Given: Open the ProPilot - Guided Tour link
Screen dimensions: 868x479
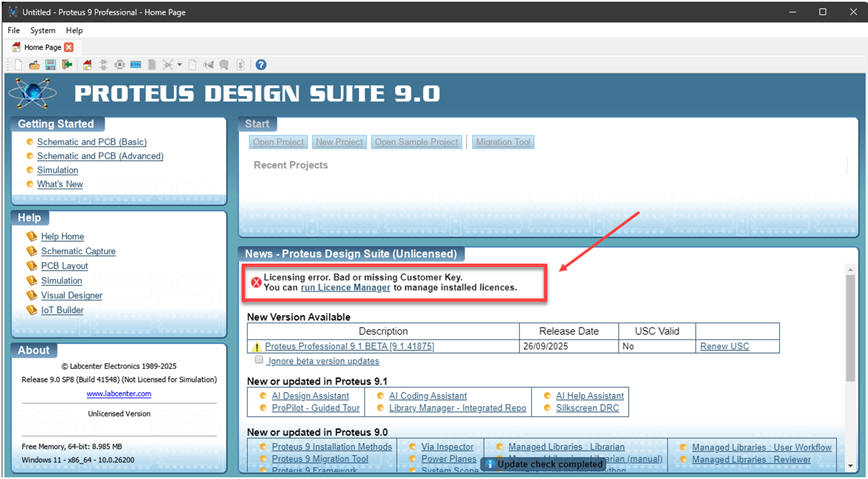Looking at the screenshot, I should pyautogui.click(x=316, y=408).
